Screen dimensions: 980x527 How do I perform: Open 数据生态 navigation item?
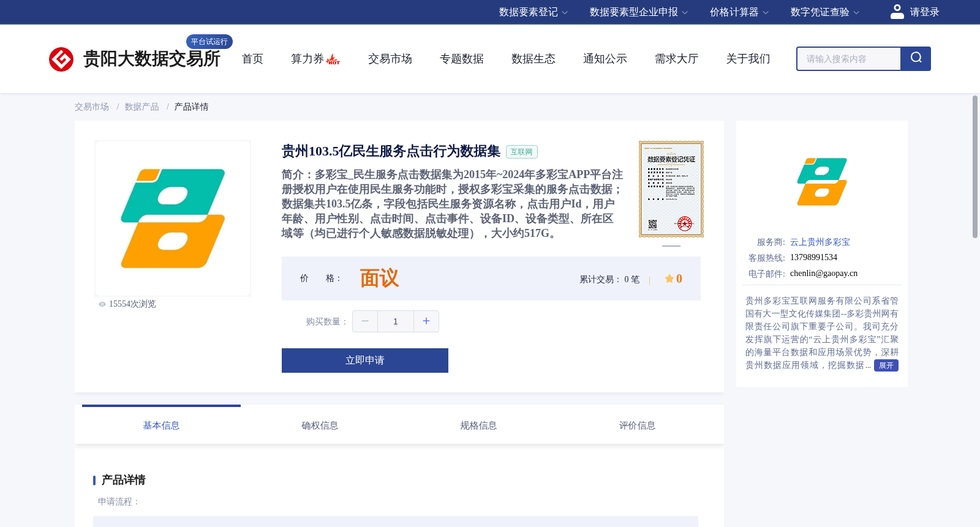tap(533, 59)
